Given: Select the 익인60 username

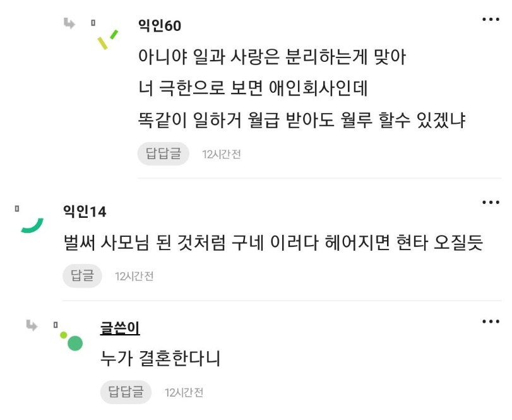Looking at the screenshot, I should pyautogui.click(x=160, y=26).
